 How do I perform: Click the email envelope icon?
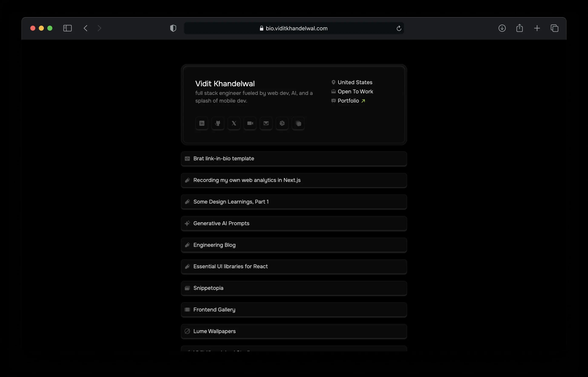[266, 123]
